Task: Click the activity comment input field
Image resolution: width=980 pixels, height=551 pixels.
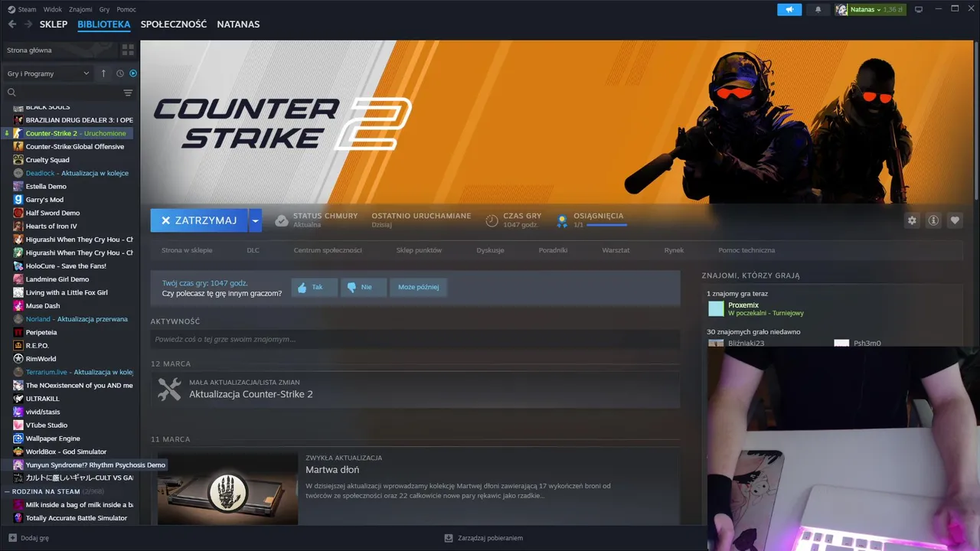Action: (x=415, y=339)
